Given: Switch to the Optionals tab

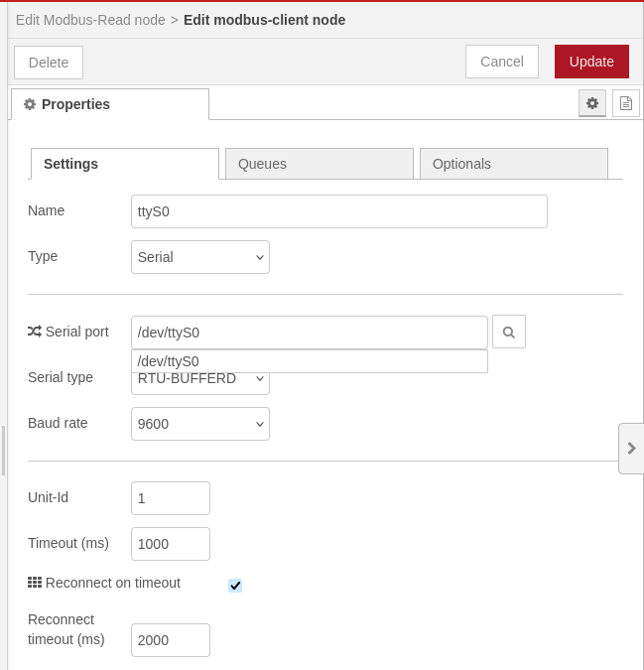Looking at the screenshot, I should pyautogui.click(x=514, y=164).
